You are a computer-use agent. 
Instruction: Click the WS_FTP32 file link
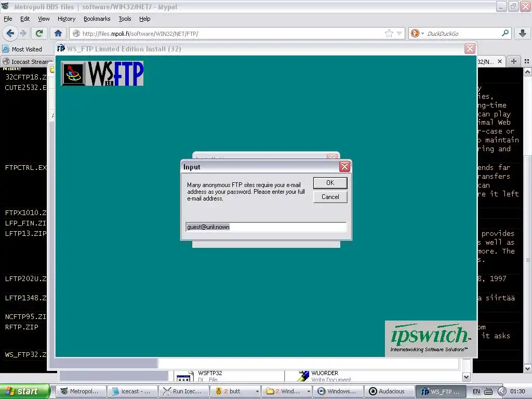point(26,354)
